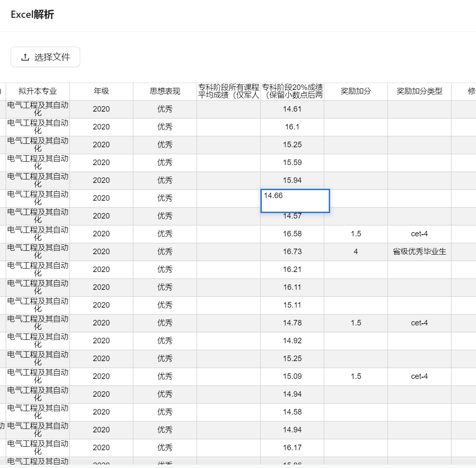
Task: Click the 专科阶段所有课程平均成绩 column header
Action: pyautogui.click(x=229, y=91)
